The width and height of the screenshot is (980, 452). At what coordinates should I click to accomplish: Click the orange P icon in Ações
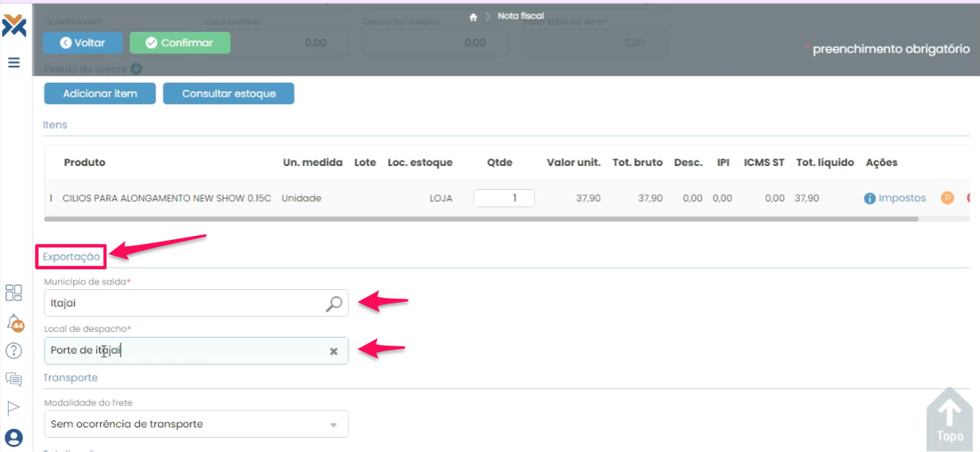(x=947, y=198)
